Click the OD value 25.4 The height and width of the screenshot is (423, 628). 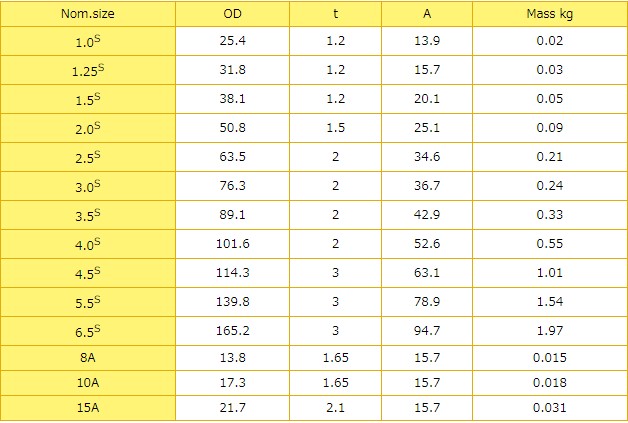(x=232, y=41)
